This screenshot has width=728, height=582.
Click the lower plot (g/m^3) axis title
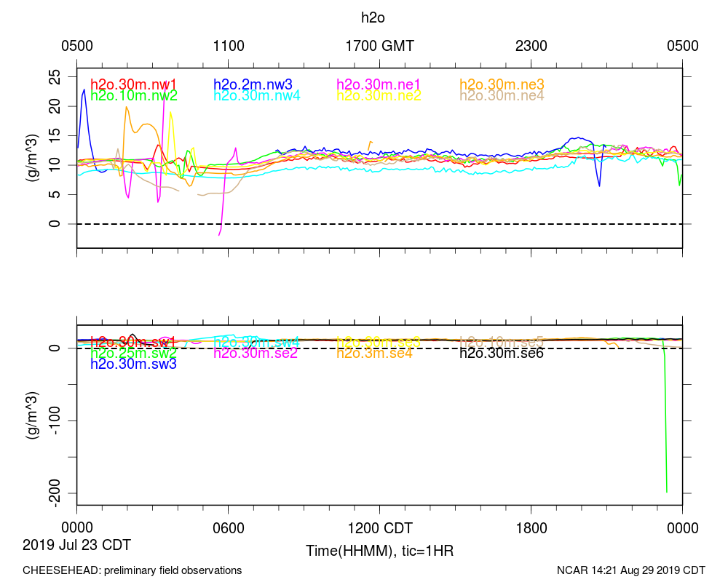tap(33, 415)
